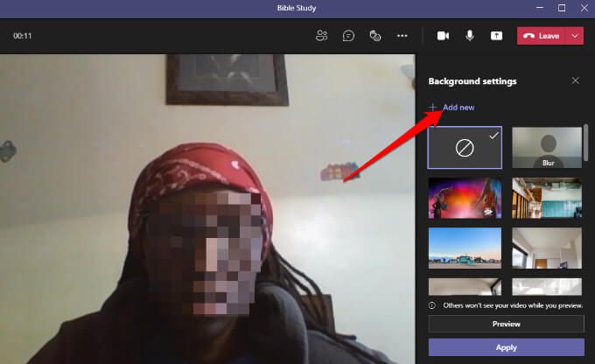Click the Add new background link
Viewport: 595px width, 364px height.
(x=451, y=108)
